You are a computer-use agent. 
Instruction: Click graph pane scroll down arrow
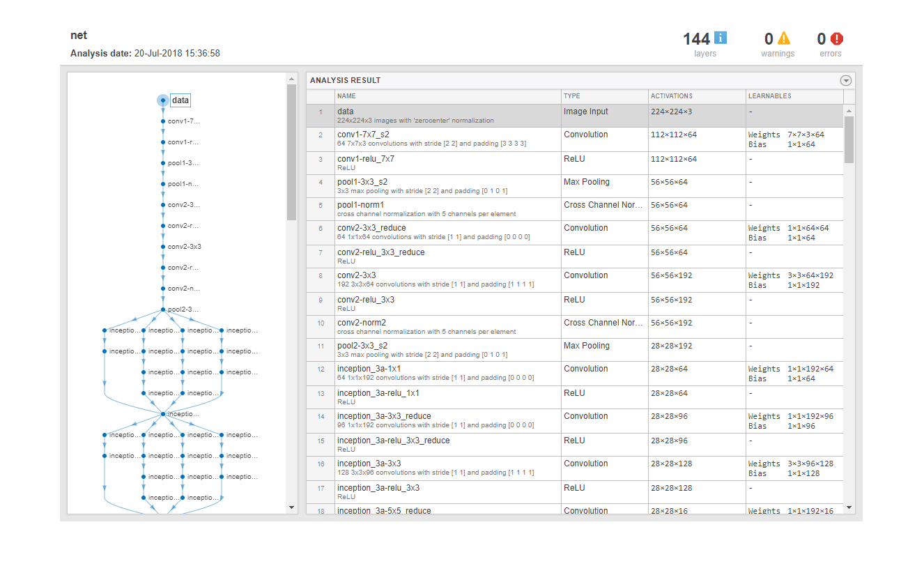coord(291,507)
